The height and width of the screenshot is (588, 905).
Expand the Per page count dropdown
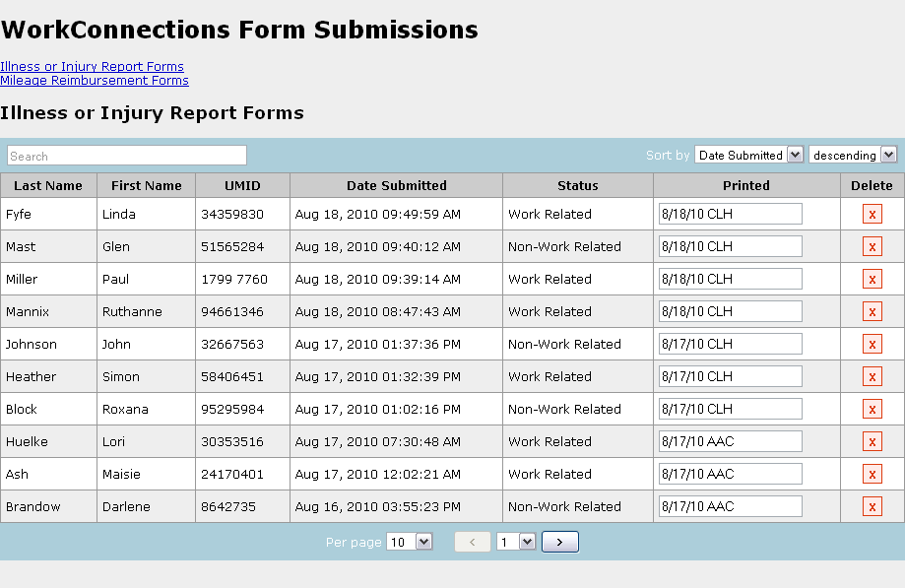pos(410,542)
